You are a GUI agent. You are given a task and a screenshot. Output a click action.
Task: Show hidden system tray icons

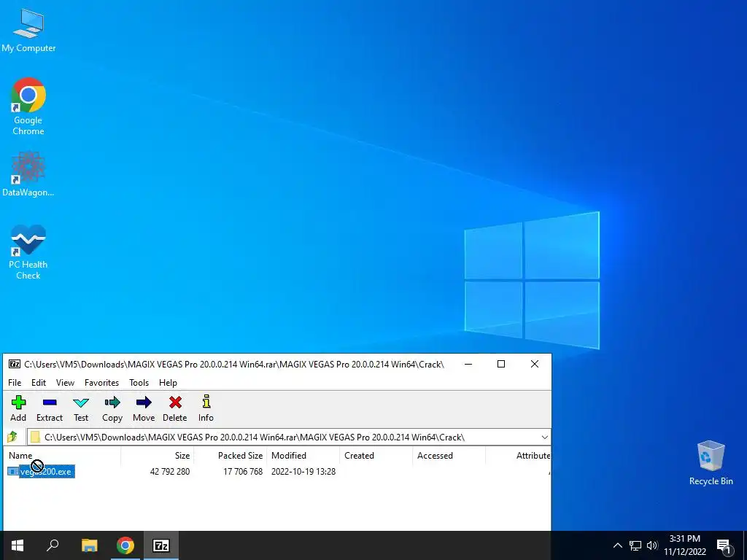(x=617, y=545)
